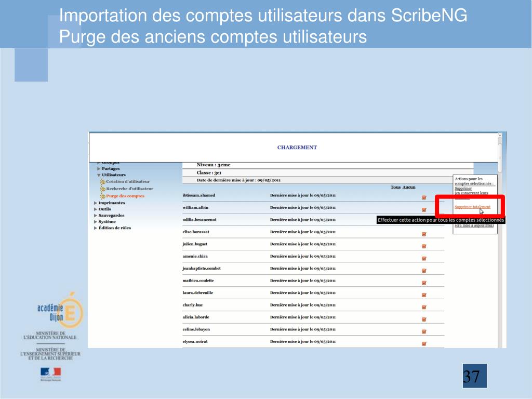The height and width of the screenshot is (399, 532).
Task: Click the mathieu.coulette username
Action: (198, 281)
